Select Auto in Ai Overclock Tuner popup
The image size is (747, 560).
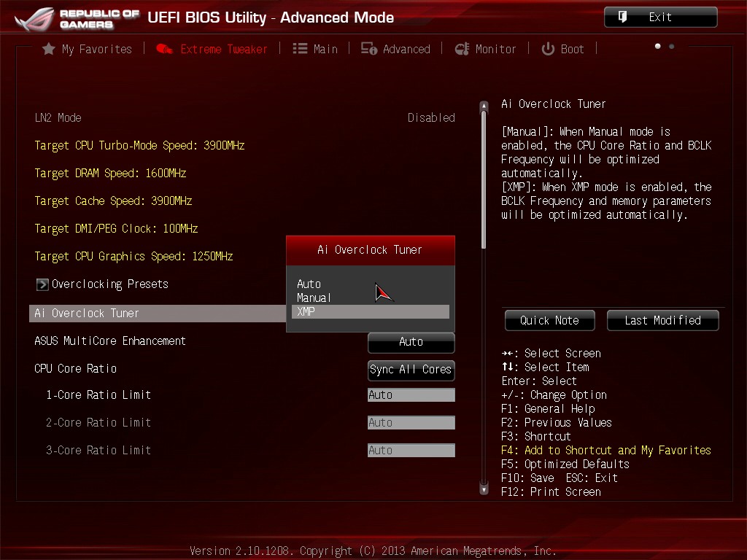[x=309, y=284]
